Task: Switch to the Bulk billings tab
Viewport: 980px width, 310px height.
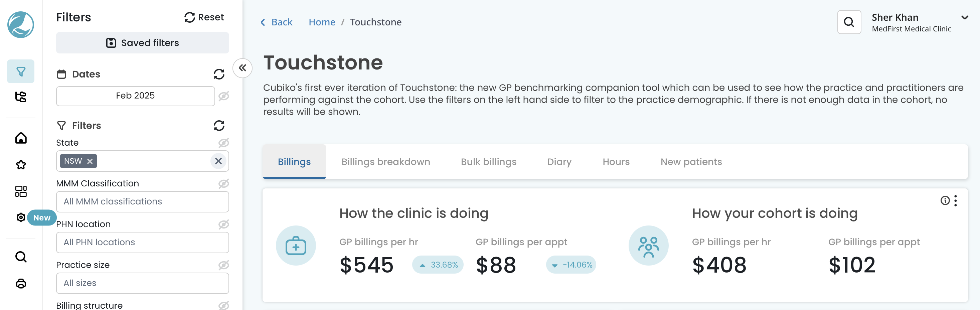Action: pos(488,162)
